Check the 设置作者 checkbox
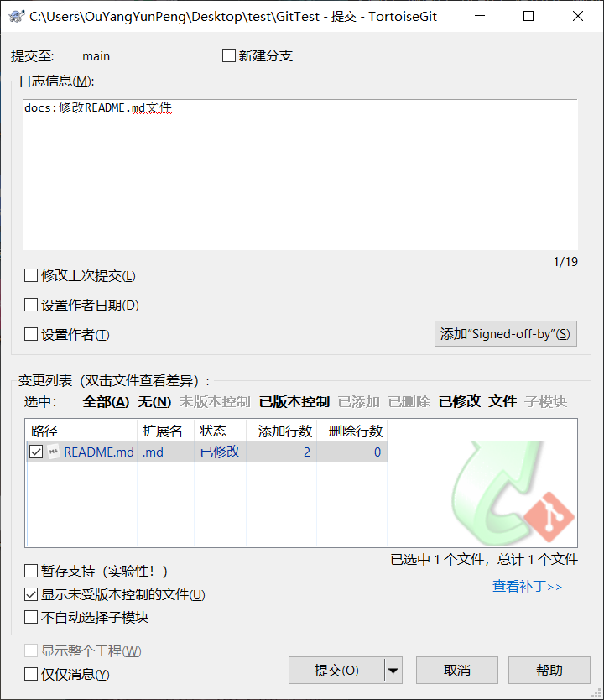 31,335
